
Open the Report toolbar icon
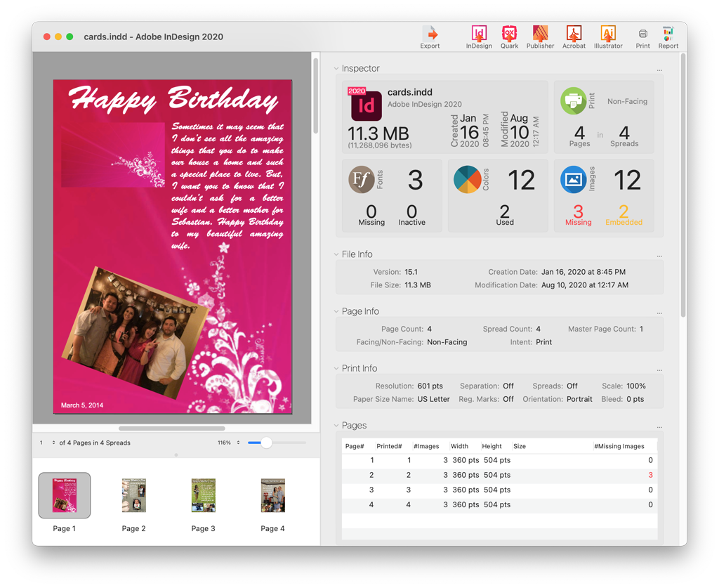click(x=668, y=37)
